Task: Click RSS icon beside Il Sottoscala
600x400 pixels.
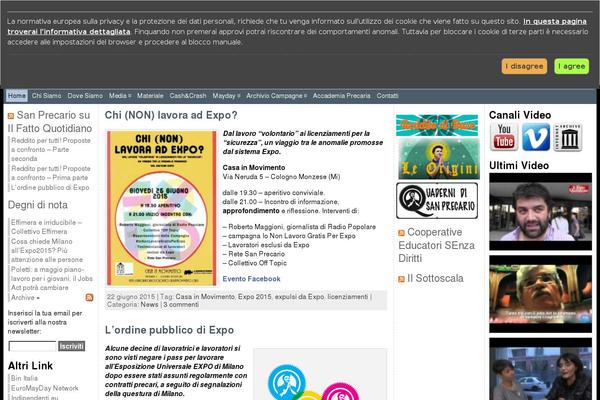Action: tap(401, 279)
